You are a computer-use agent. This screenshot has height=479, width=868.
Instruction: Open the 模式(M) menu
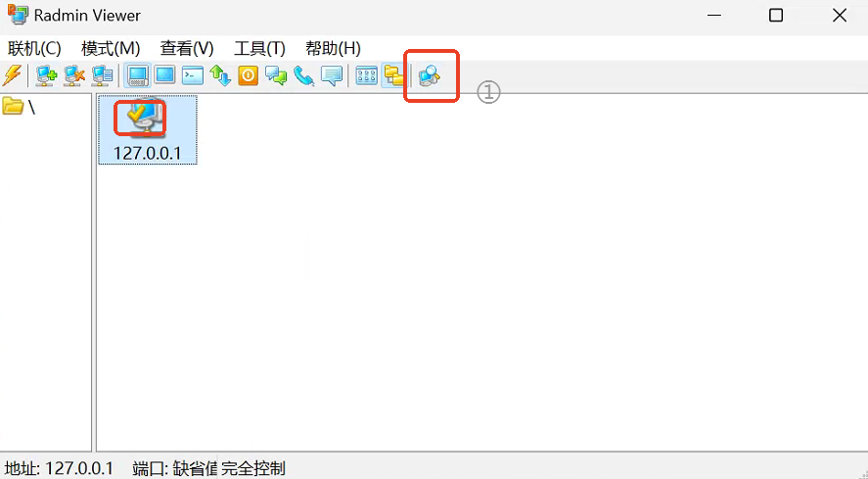click(111, 49)
